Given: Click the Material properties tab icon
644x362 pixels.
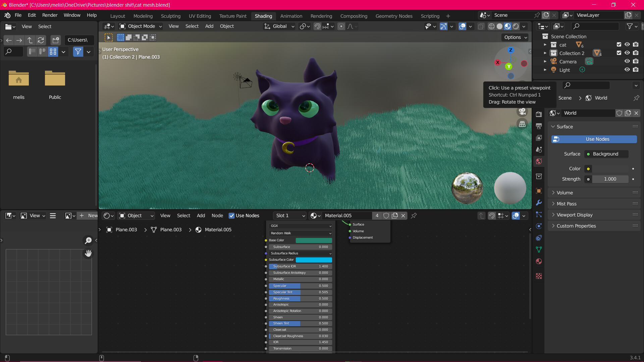Looking at the screenshot, I should pyautogui.click(x=539, y=261).
